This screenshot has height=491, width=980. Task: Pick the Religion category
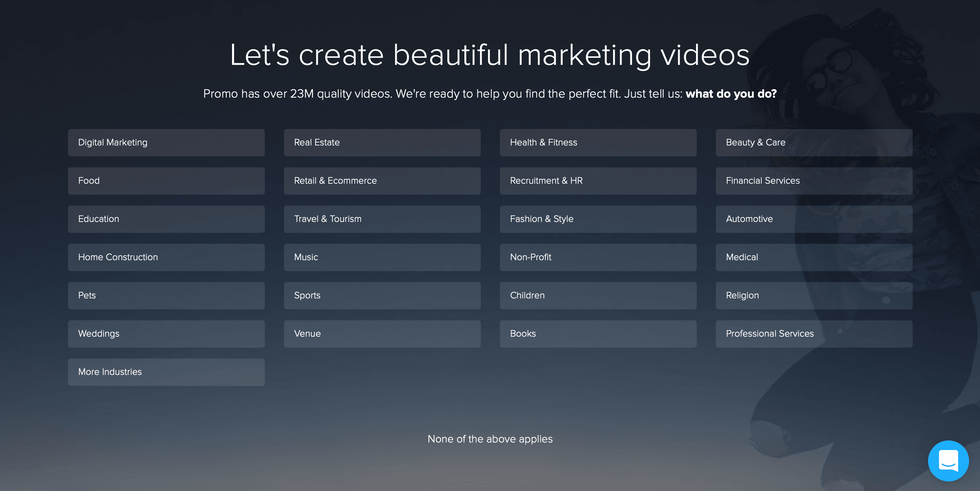click(814, 296)
